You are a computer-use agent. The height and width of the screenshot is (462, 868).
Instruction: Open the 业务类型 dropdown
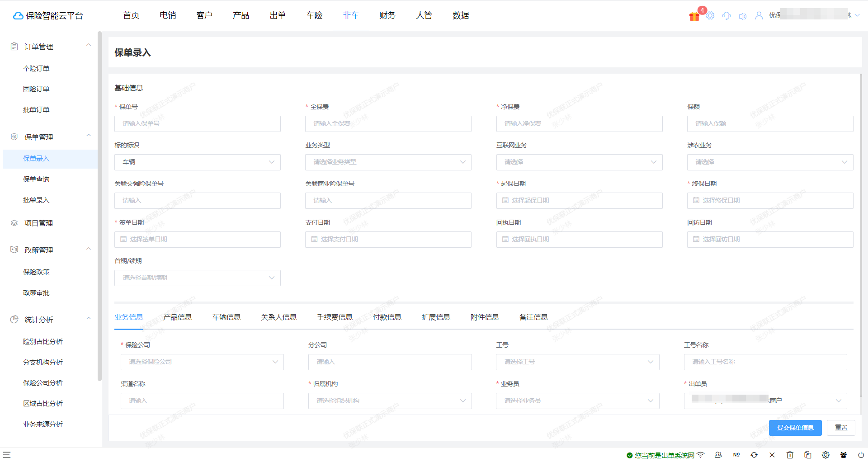tap(388, 162)
